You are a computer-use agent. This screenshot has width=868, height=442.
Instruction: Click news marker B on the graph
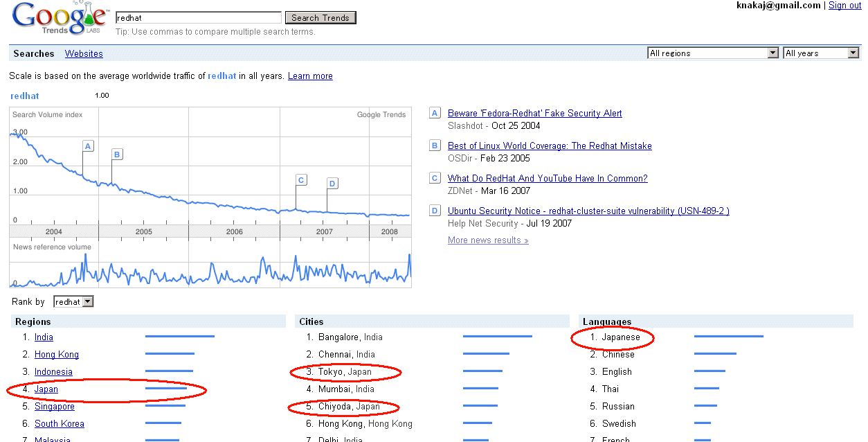pos(117,154)
